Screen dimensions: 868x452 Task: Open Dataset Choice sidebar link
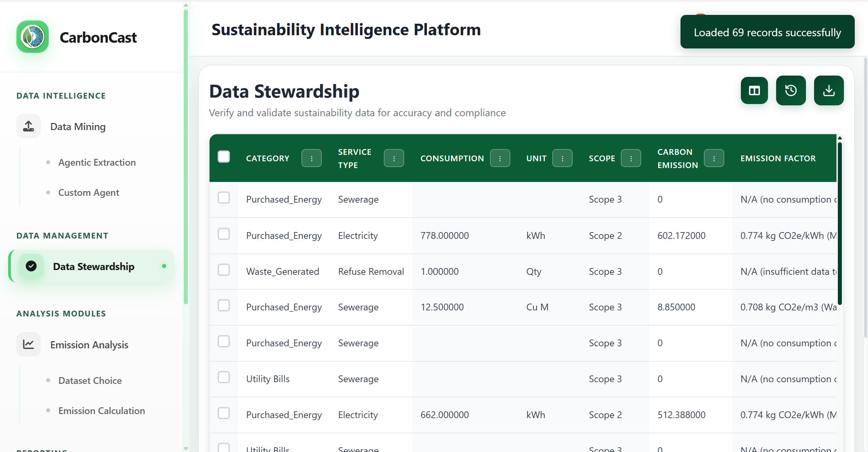(90, 381)
